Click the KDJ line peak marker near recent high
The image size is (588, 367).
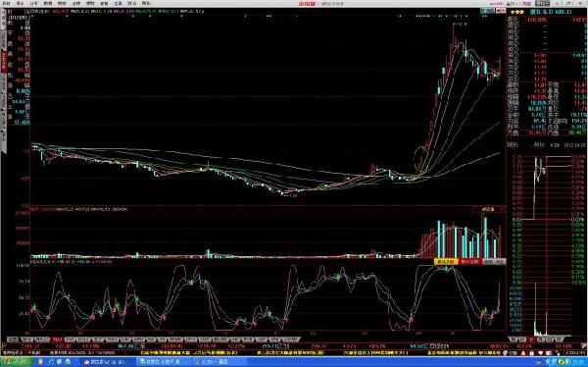[446, 269]
